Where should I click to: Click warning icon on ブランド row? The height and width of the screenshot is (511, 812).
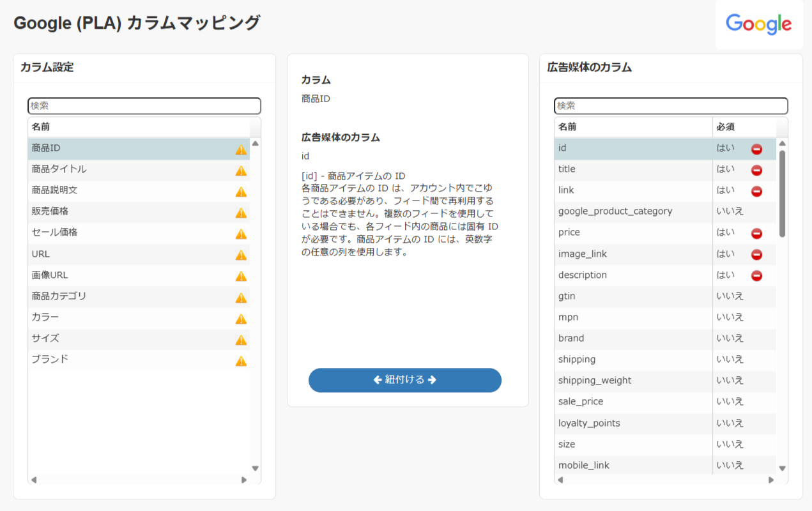tap(241, 361)
